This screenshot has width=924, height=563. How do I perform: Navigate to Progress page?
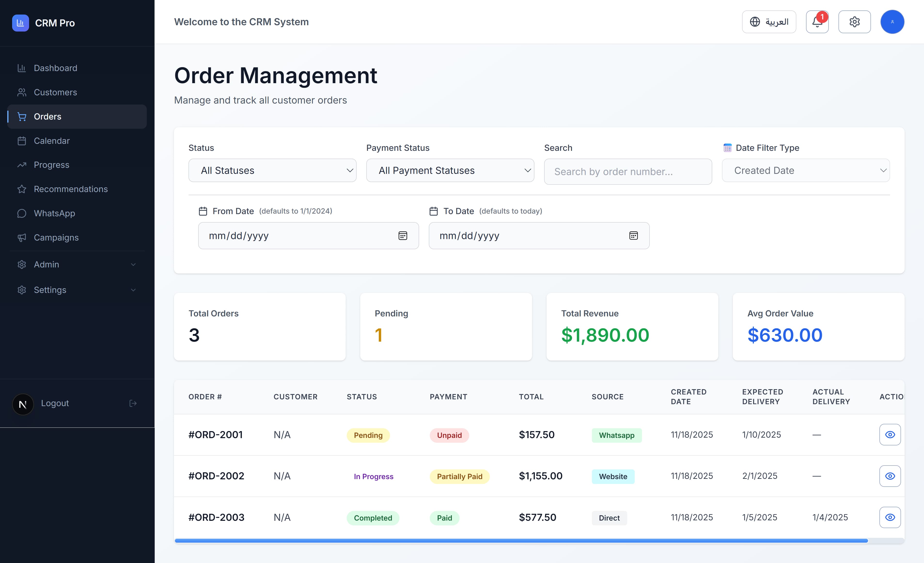point(77,165)
